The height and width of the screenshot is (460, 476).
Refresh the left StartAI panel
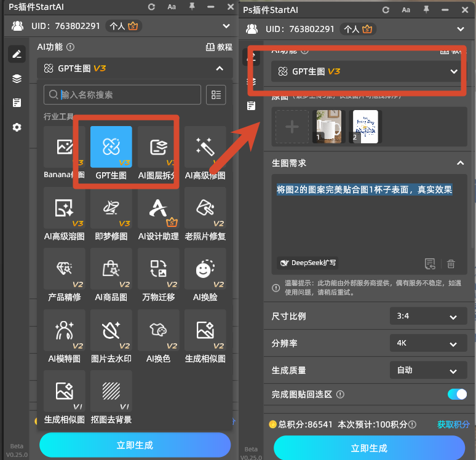(x=151, y=7)
